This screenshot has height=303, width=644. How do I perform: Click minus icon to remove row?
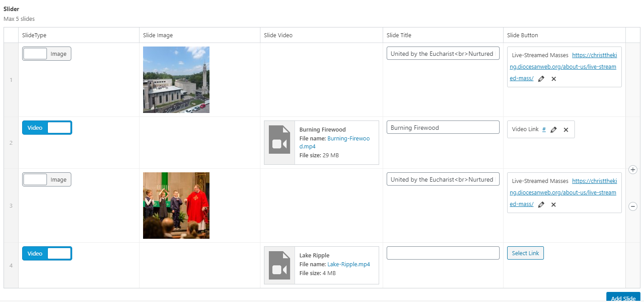(633, 206)
